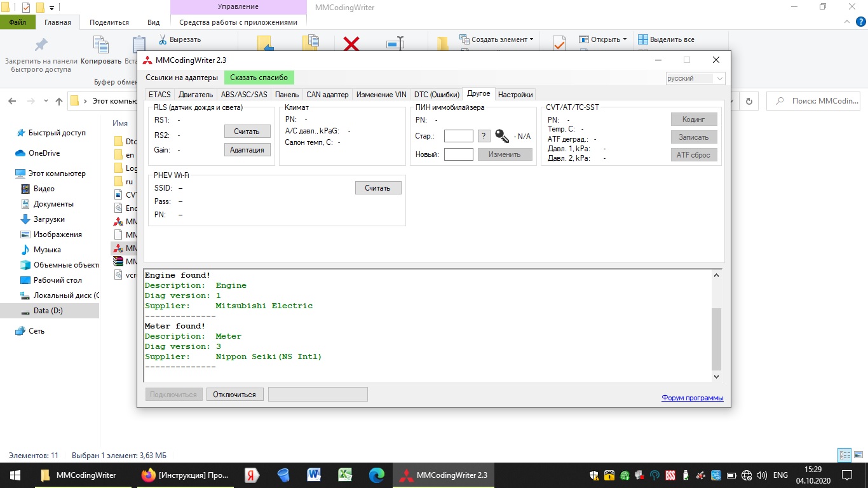The image size is (868, 488).
Task: Click the immobilizer key icon
Action: point(502,136)
